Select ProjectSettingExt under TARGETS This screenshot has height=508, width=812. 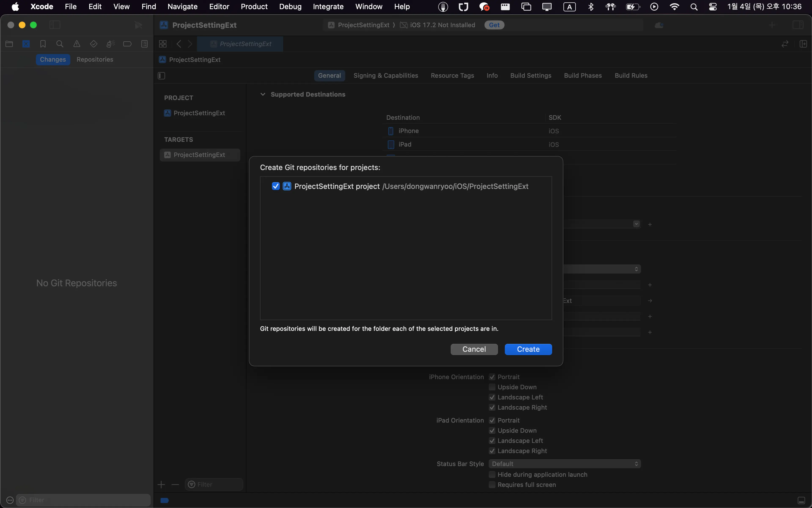200,155
